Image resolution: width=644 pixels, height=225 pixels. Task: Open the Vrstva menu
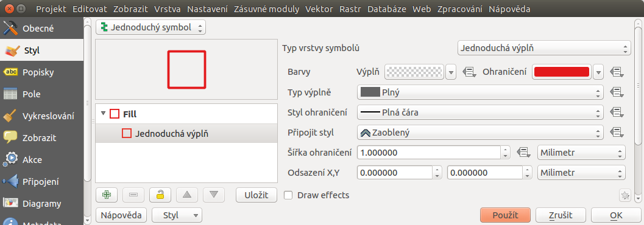(167, 9)
